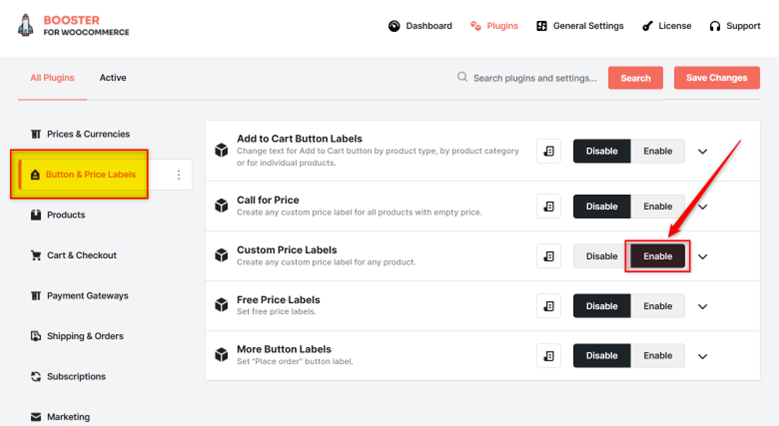Open documentation icon for Add to Cart Button Labels
779x426 pixels.
point(548,151)
